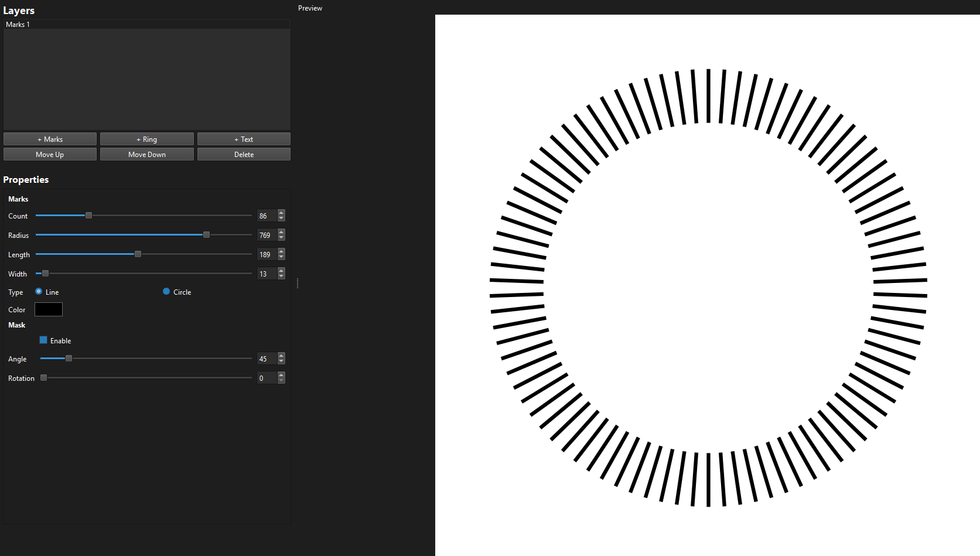Toggle the Mask Enable checkbox

click(x=43, y=340)
